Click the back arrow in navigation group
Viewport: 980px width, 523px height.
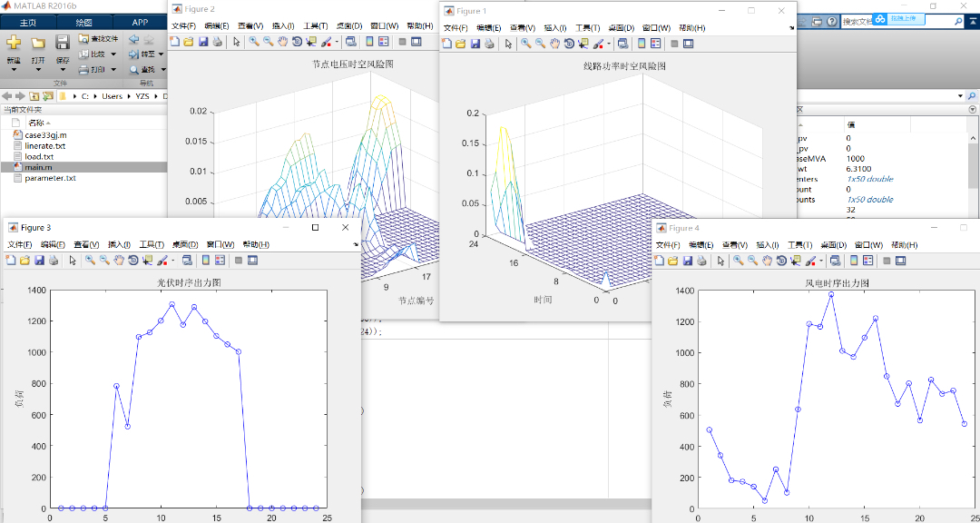coord(133,39)
